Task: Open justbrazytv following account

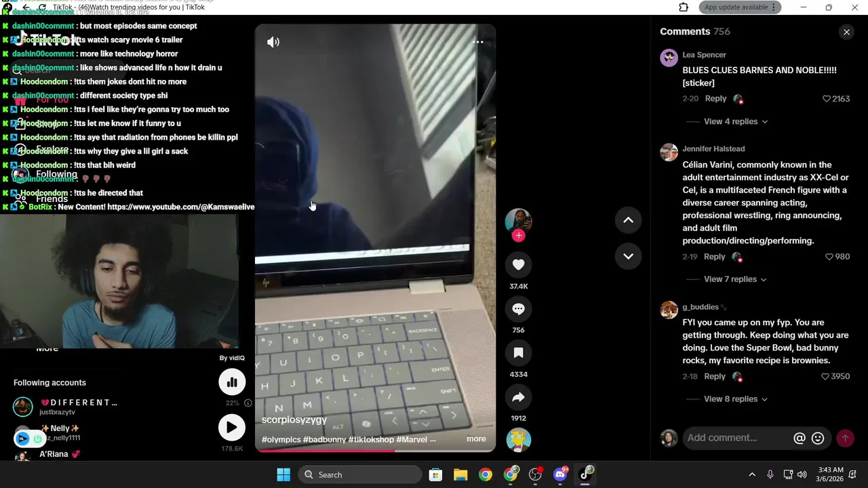Action: pos(65,407)
